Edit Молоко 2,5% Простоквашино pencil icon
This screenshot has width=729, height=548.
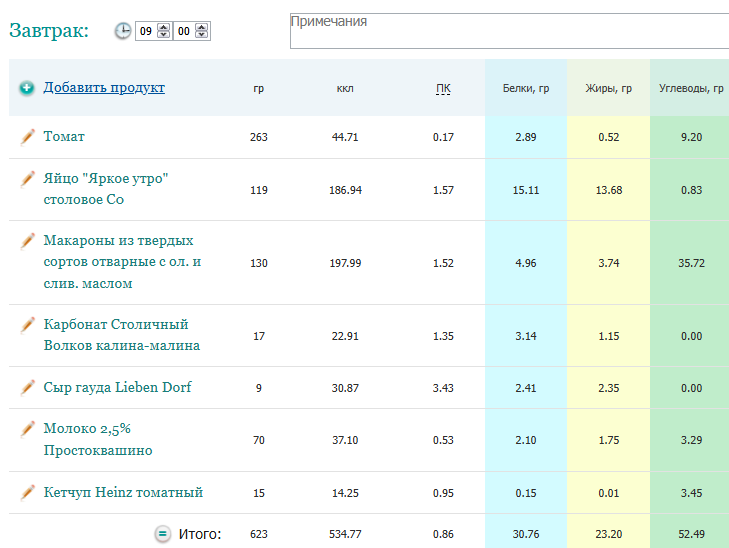click(x=27, y=429)
